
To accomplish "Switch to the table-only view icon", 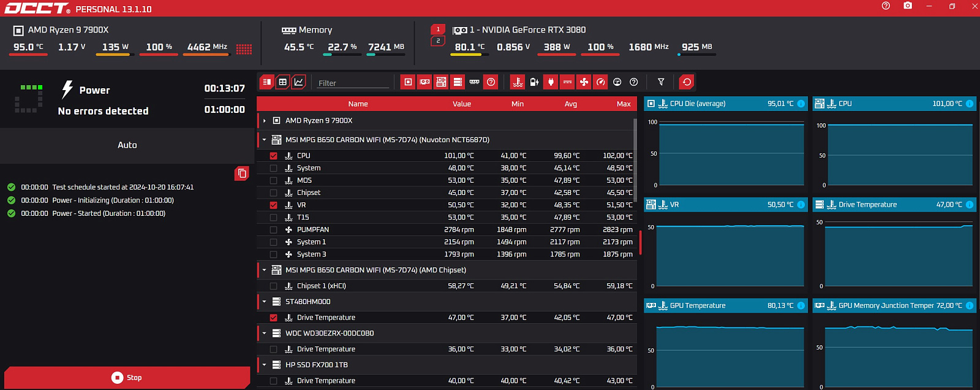I will point(282,82).
